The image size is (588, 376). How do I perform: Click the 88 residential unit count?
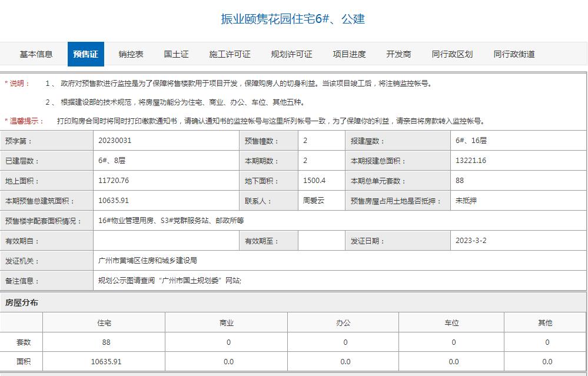[x=104, y=341]
